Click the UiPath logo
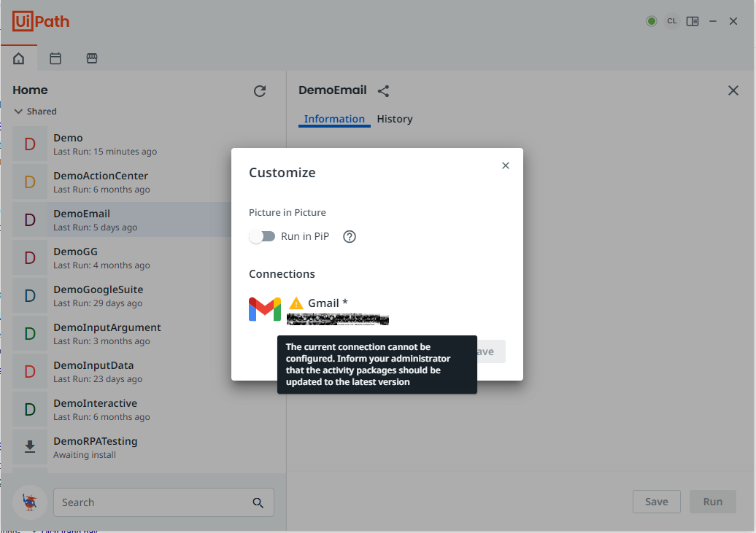Screen dimensions: 756x533 pyautogui.click(x=41, y=22)
